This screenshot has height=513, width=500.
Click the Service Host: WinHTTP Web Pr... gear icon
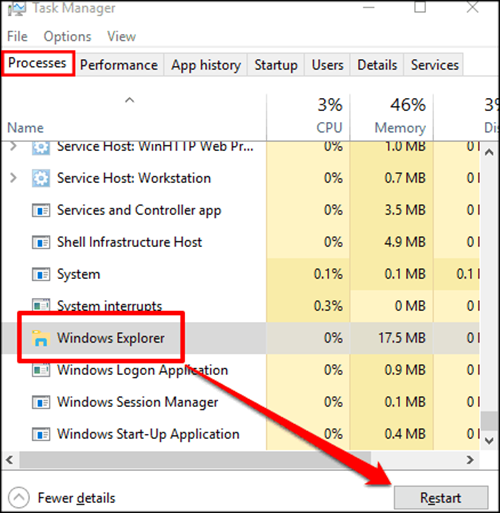[x=41, y=148]
